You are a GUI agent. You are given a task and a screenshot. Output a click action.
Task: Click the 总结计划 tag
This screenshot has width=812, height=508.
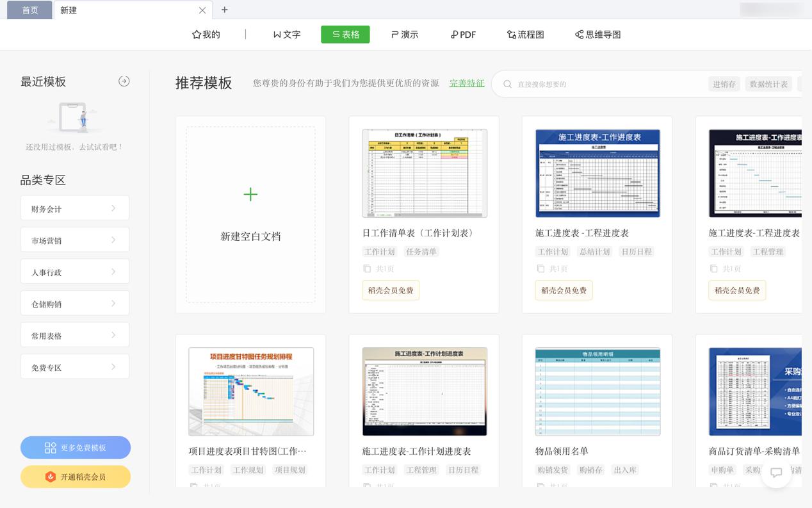(x=594, y=252)
